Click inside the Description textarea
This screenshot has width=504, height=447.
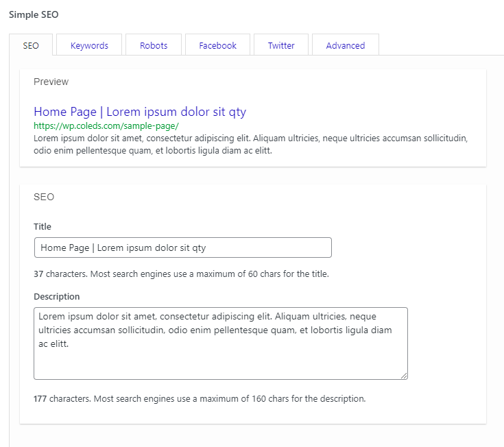(x=221, y=343)
